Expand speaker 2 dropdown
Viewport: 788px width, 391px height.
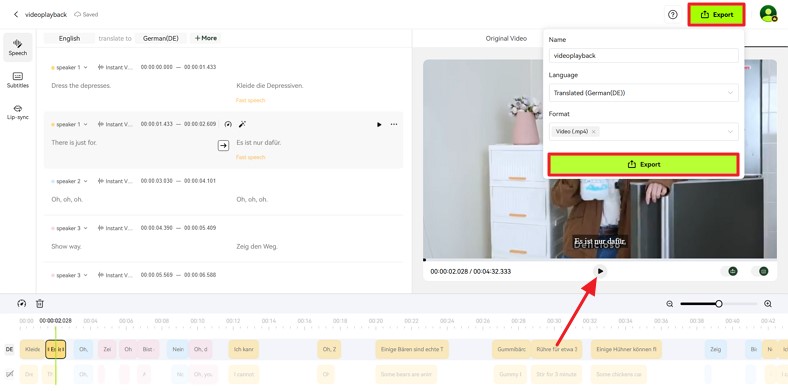pos(85,181)
